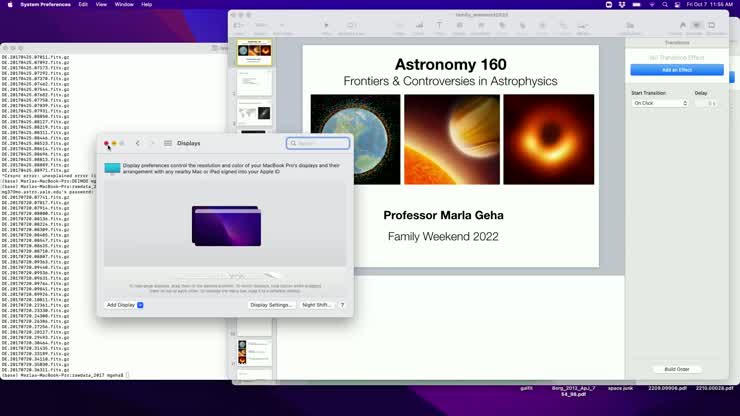Screen dimensions: 740x416
Task: Open the Animate inspector in Keynote
Action: click(x=697, y=26)
